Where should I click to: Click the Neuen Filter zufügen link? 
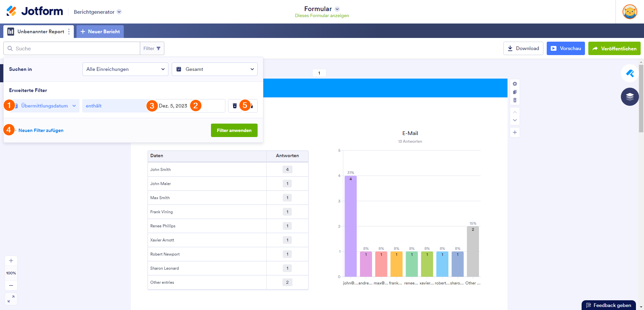[41, 130]
